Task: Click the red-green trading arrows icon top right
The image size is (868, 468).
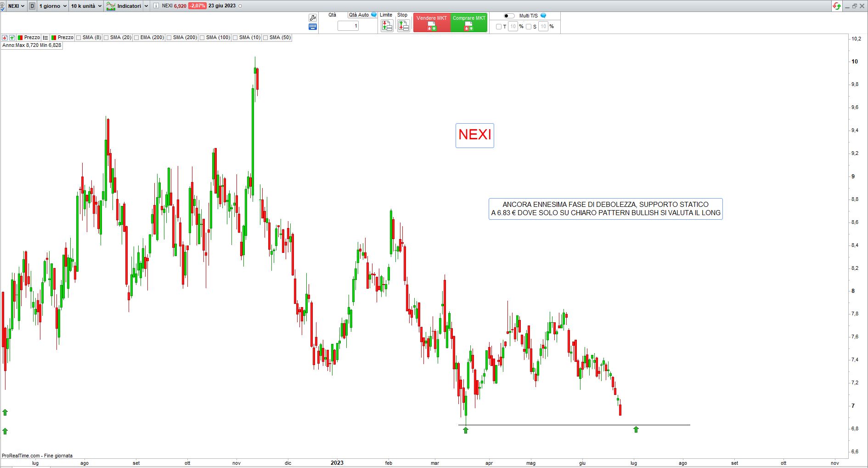Action: pos(837,6)
